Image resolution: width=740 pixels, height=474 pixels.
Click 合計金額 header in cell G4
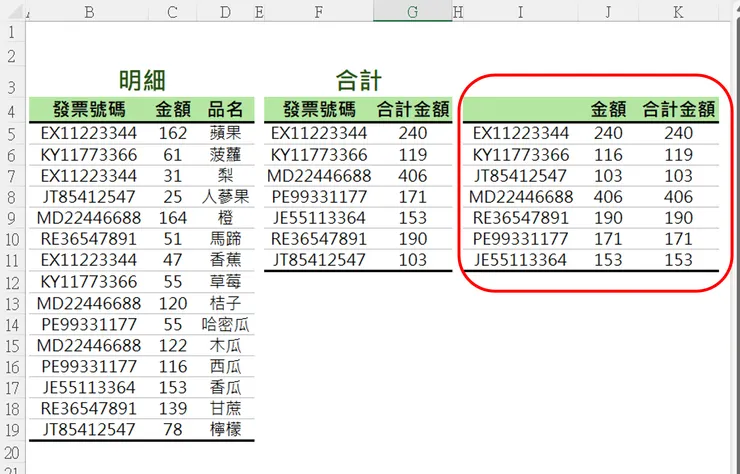pyautogui.click(x=413, y=110)
